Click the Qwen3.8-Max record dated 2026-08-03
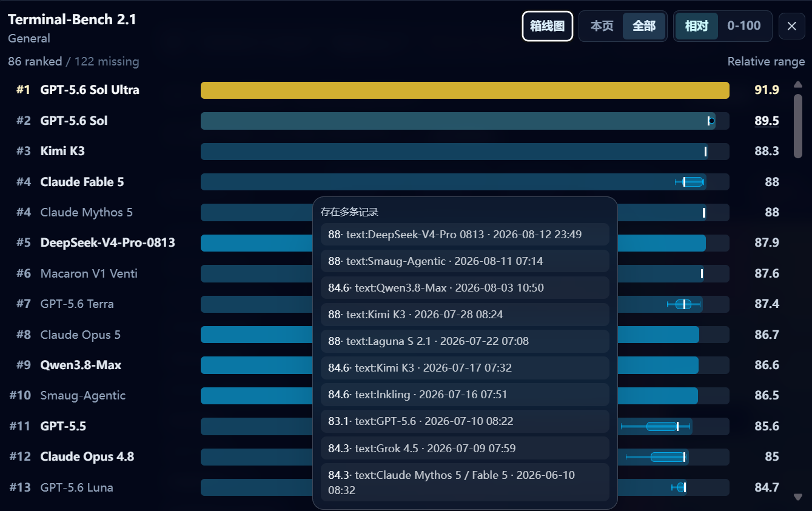This screenshot has width=812, height=511. coord(465,288)
